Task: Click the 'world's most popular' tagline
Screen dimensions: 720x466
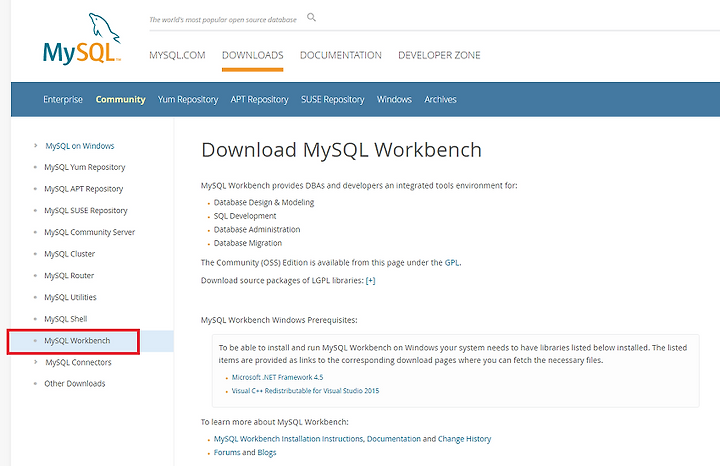Action: pos(223,20)
